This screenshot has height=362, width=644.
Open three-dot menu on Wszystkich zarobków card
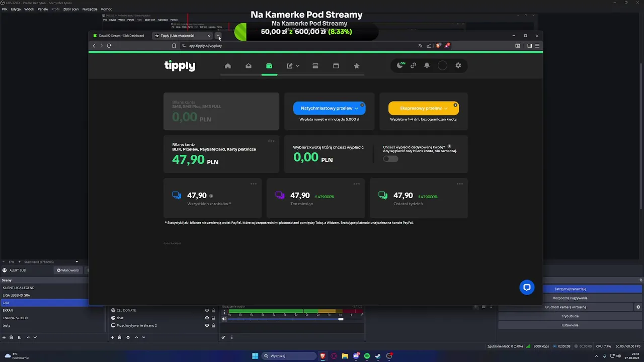click(254, 184)
